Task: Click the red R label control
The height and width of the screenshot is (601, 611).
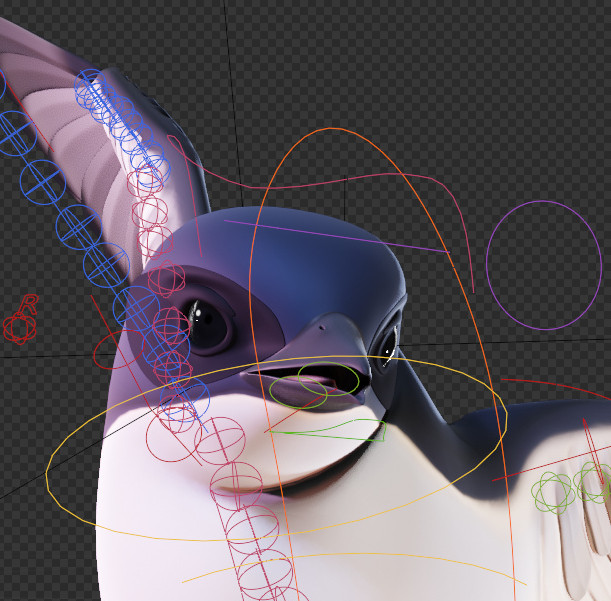Action: (28, 304)
